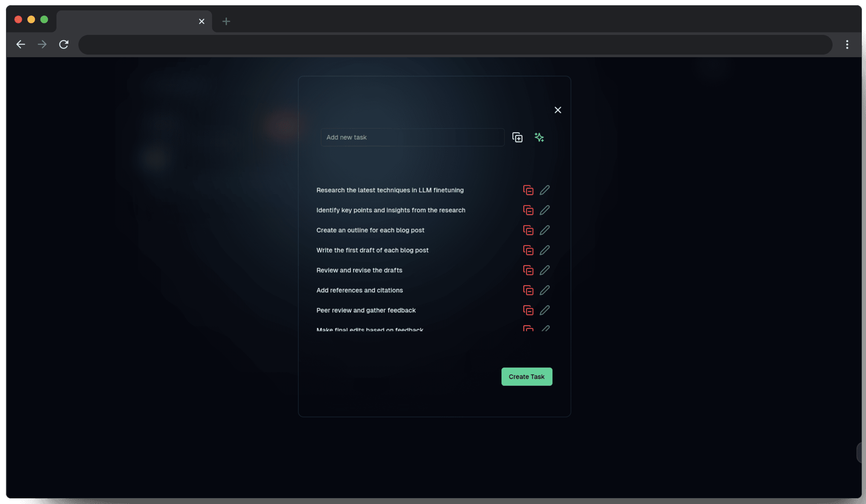Viewport: 866px width, 504px height.
Task: Close the task dialog with X
Action: [558, 110]
